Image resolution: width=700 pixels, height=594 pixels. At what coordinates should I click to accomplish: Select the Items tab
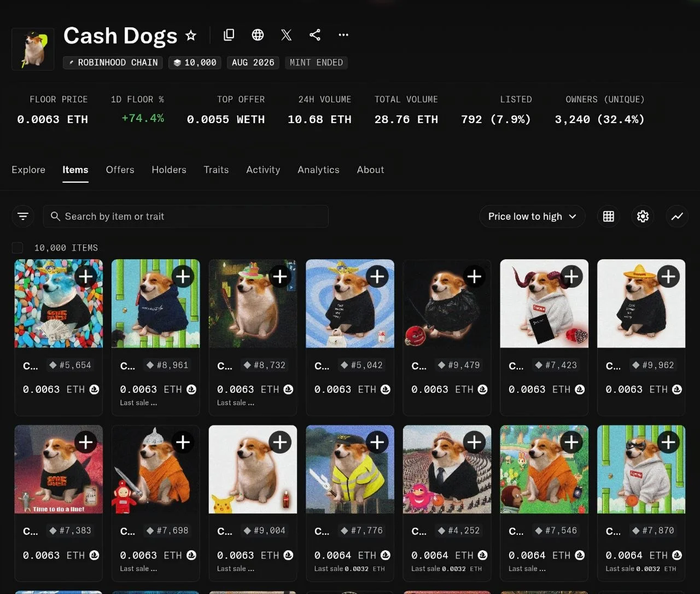point(75,170)
